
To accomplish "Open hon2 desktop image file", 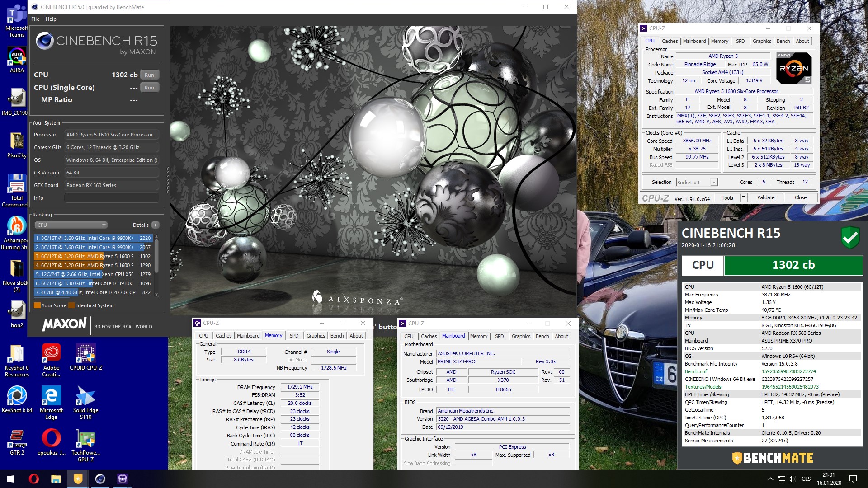I will (x=17, y=314).
